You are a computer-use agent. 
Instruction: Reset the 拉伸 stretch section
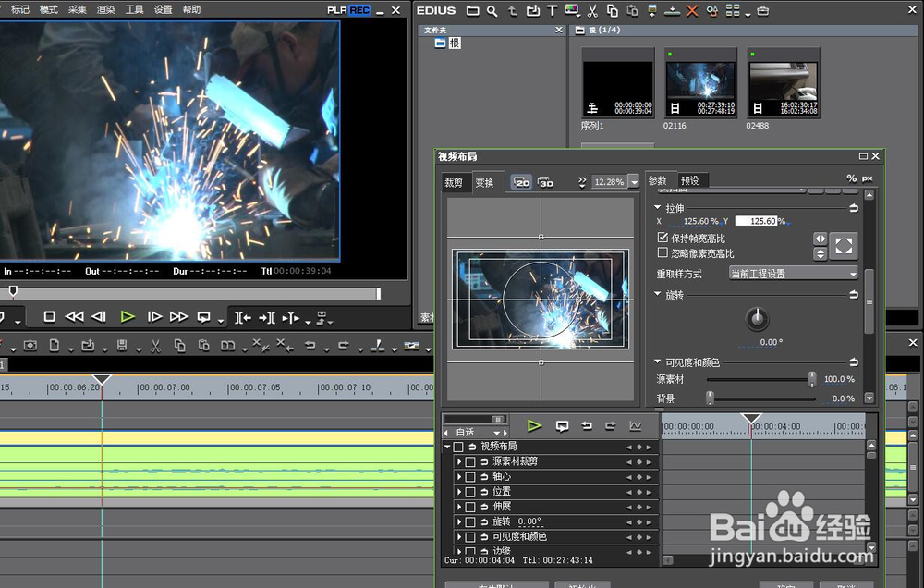click(853, 208)
